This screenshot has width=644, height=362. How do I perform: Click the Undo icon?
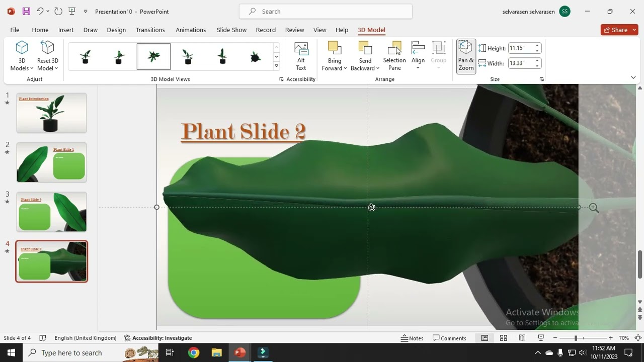point(40,11)
